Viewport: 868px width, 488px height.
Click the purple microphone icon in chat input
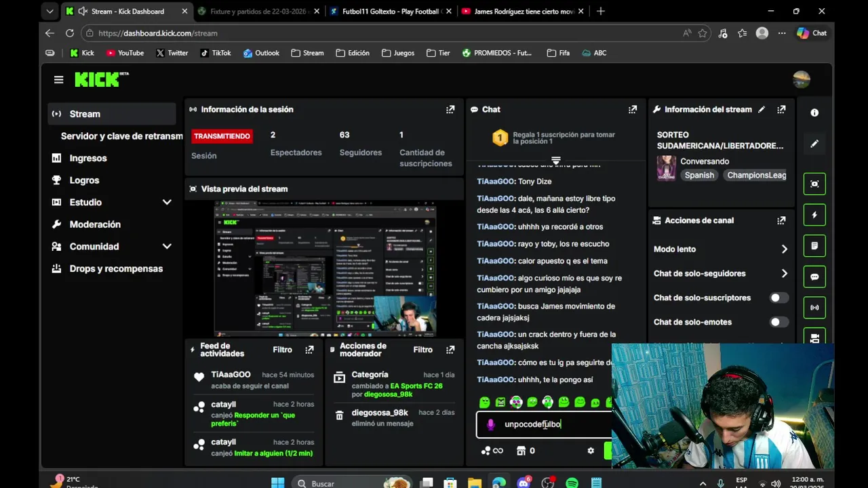(490, 424)
